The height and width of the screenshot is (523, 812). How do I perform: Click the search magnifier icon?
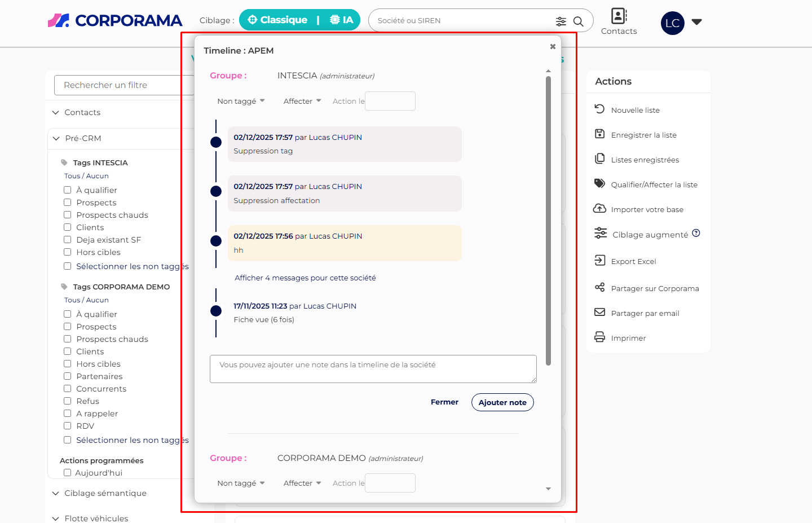tap(578, 21)
